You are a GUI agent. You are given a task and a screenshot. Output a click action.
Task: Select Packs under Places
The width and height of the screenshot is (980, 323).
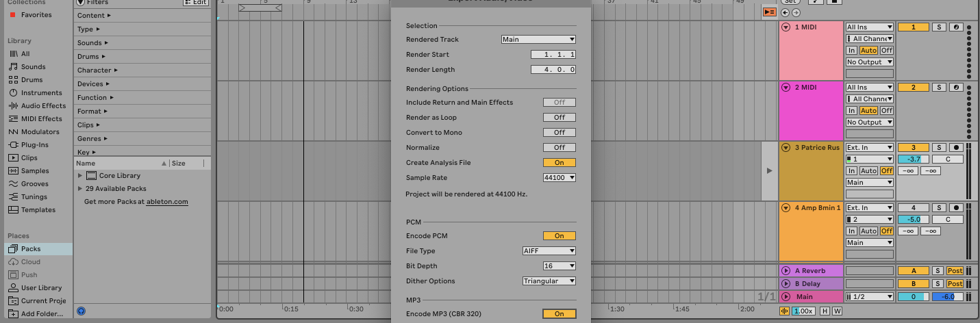coord(38,249)
